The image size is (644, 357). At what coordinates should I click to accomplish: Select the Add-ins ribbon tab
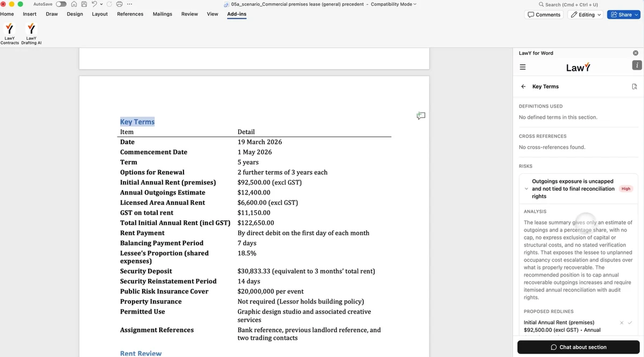[237, 14]
